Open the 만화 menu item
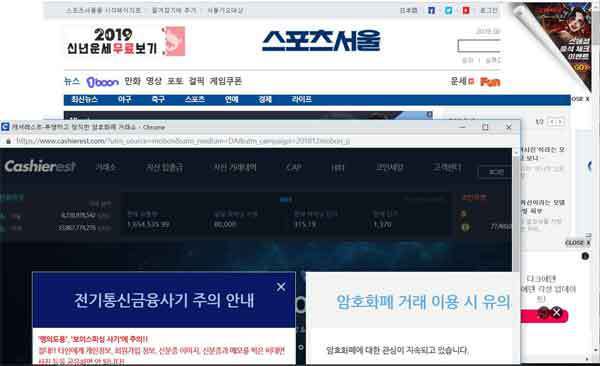This screenshot has width=600, height=366. tap(132, 81)
